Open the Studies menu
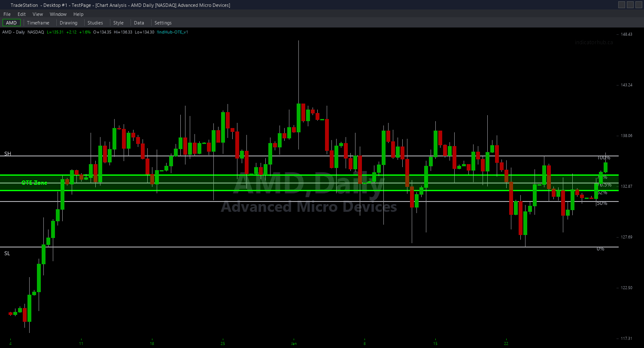 pyautogui.click(x=95, y=22)
